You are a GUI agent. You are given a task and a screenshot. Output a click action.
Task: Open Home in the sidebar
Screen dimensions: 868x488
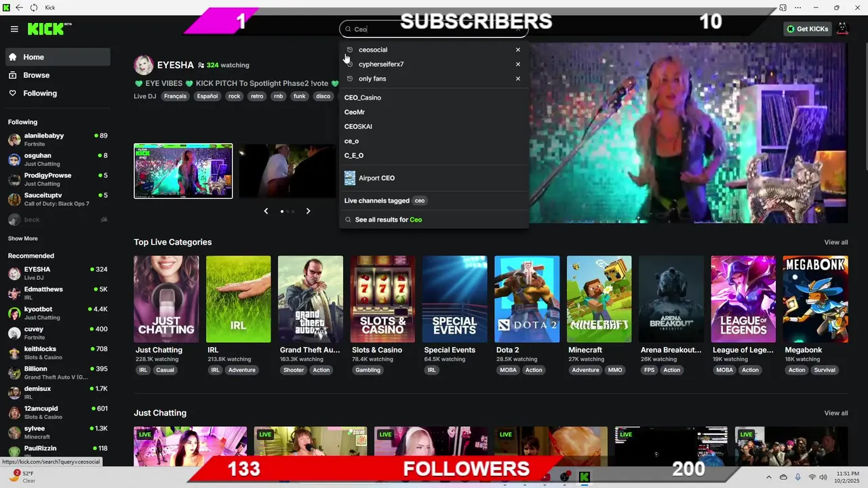[x=58, y=57]
